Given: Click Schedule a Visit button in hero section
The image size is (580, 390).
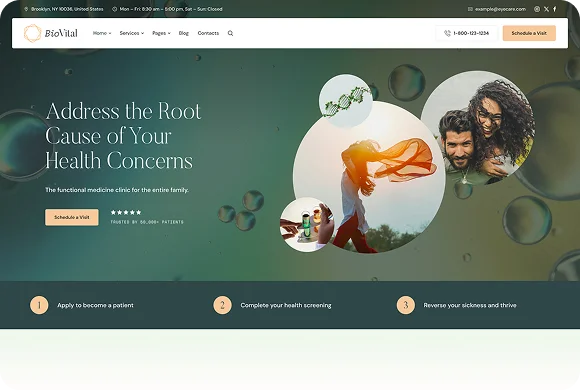Looking at the screenshot, I should point(72,217).
